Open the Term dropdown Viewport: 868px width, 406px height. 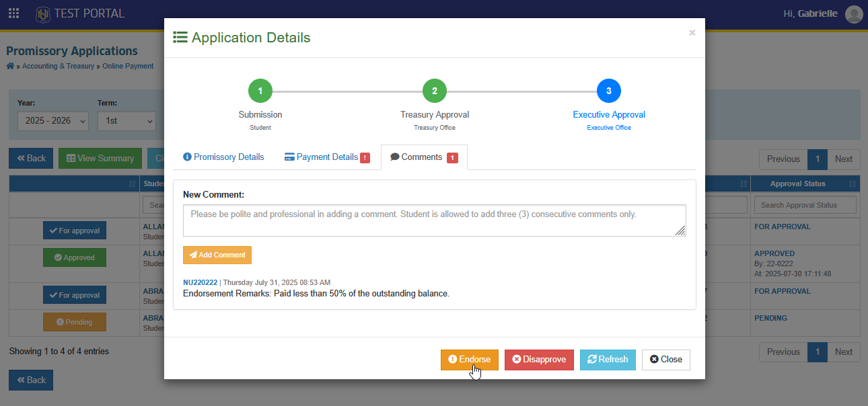coord(126,121)
